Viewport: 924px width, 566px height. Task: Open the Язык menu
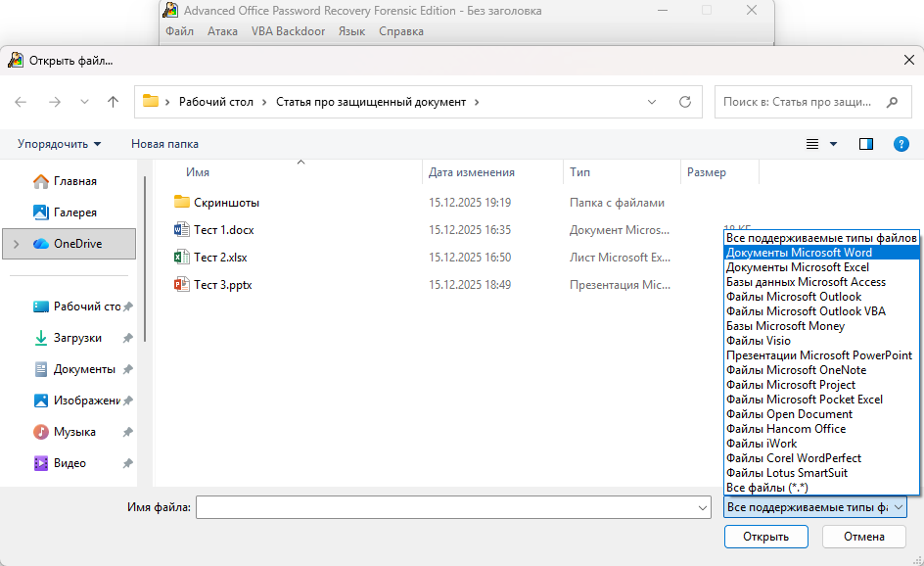351,31
